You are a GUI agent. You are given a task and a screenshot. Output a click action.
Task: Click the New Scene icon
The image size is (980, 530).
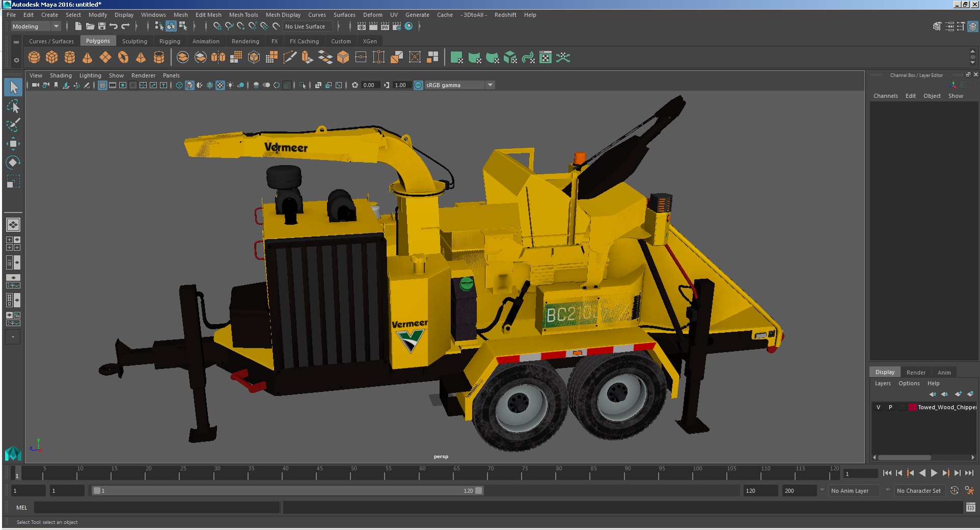[78, 26]
